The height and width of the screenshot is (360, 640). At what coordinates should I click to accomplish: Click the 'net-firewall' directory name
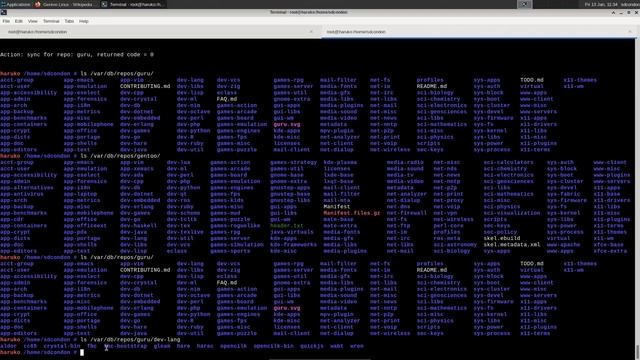coord(407,213)
